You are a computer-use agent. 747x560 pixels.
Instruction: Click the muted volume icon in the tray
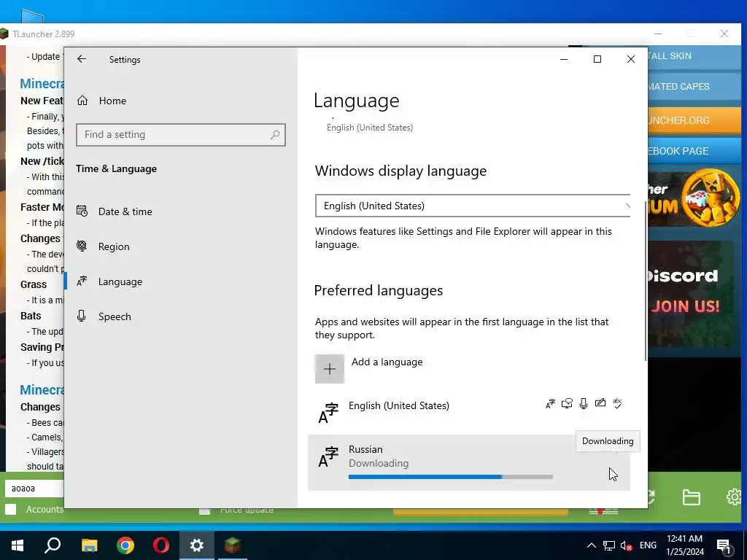pyautogui.click(x=626, y=545)
